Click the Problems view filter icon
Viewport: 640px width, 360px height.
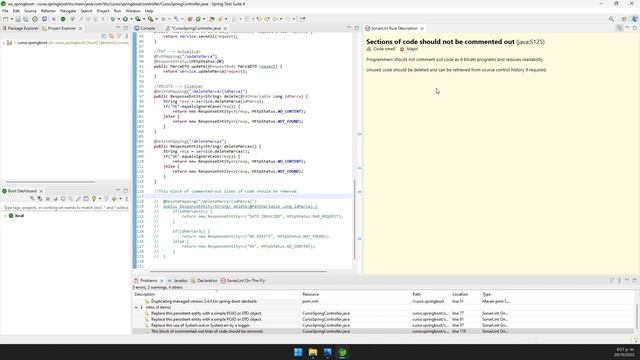point(611,280)
